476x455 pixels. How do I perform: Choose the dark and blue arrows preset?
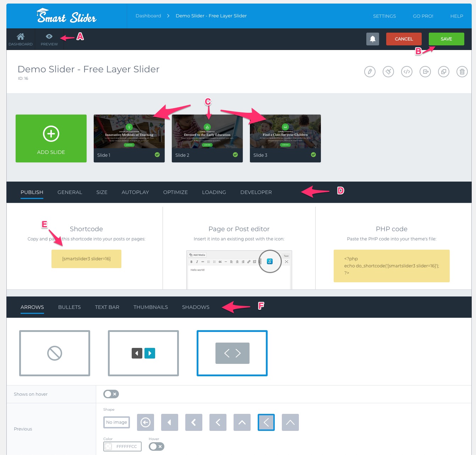coord(143,353)
